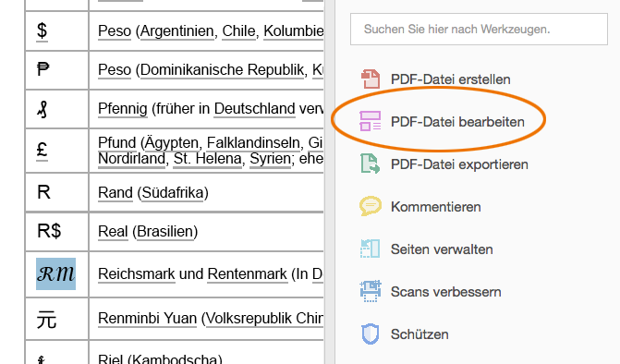620x364 pixels.
Task: Click the text 'Peso (Dominikanische Republik'
Action: pyautogui.click(x=201, y=69)
